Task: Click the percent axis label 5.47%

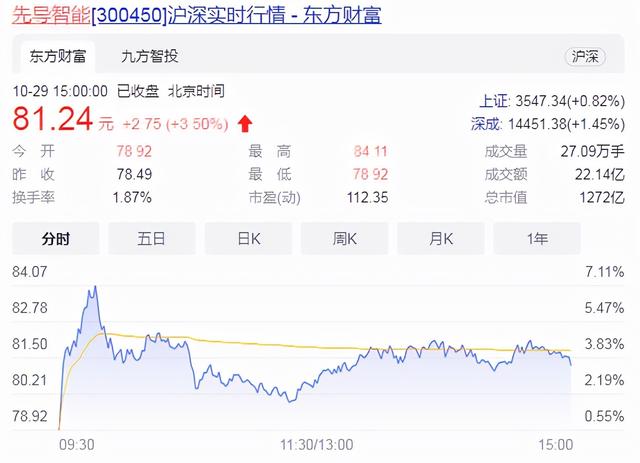Action: [x=604, y=307]
